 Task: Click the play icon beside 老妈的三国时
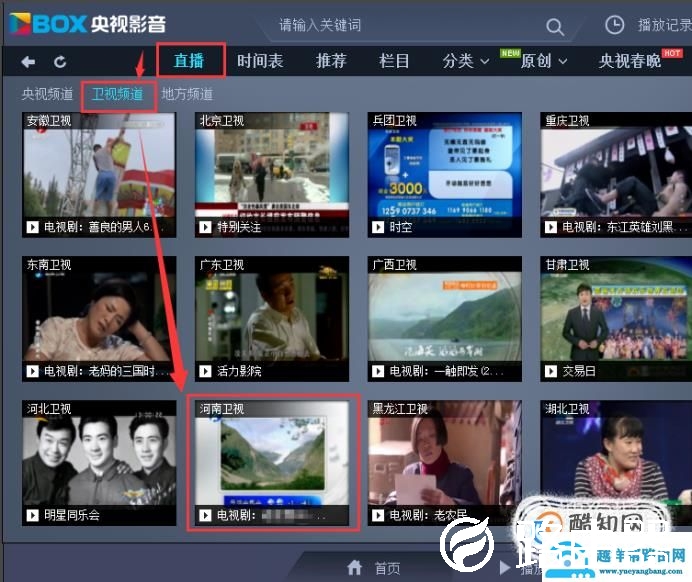32,371
